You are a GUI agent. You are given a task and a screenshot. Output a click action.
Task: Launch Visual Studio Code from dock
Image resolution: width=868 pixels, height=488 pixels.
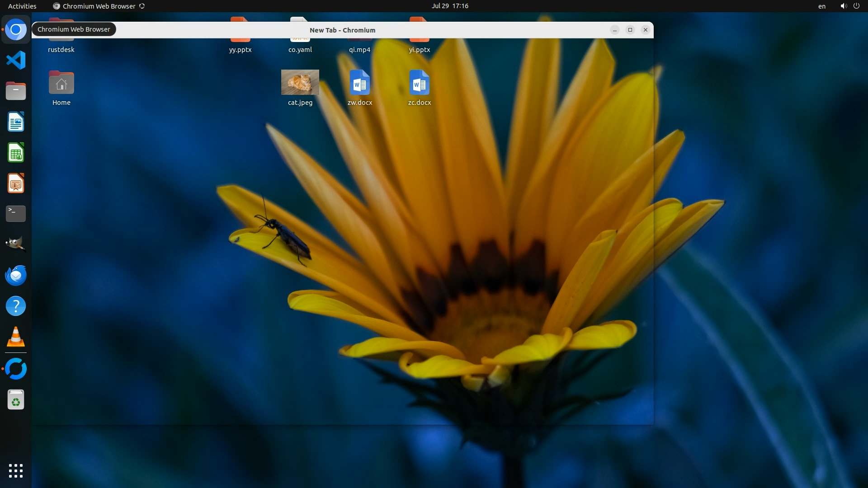click(16, 60)
